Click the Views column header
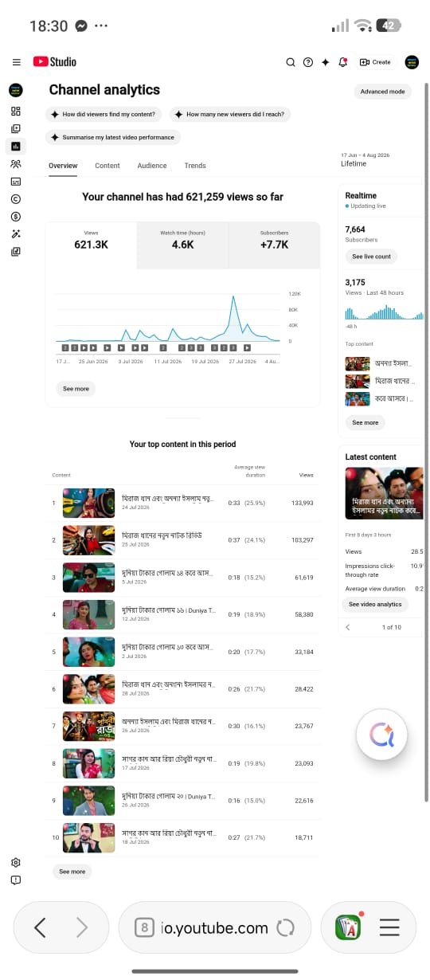Viewport: 430px width, 980px height. (307, 475)
